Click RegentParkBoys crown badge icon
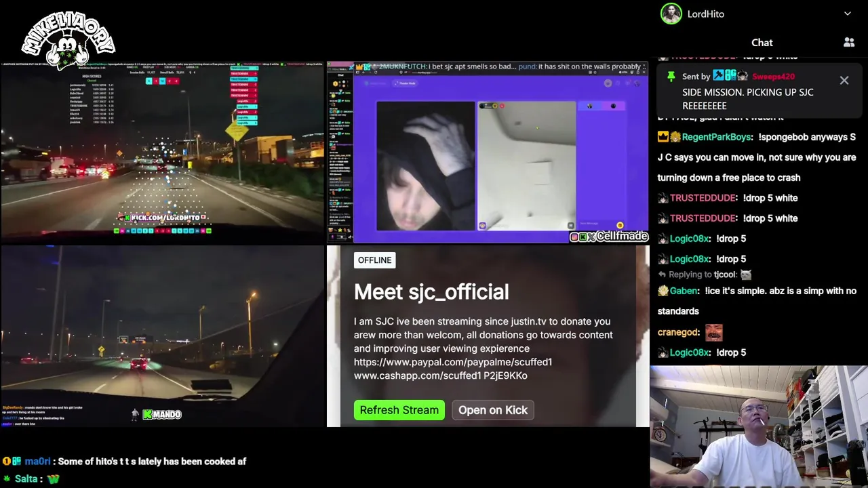Image resolution: width=868 pixels, height=488 pixels. pyautogui.click(x=663, y=137)
